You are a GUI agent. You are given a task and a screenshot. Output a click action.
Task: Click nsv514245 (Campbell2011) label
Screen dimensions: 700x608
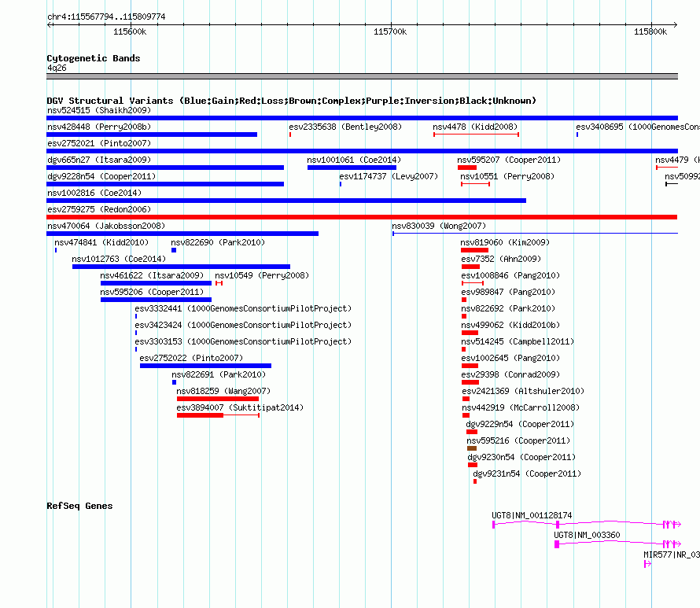(x=518, y=341)
